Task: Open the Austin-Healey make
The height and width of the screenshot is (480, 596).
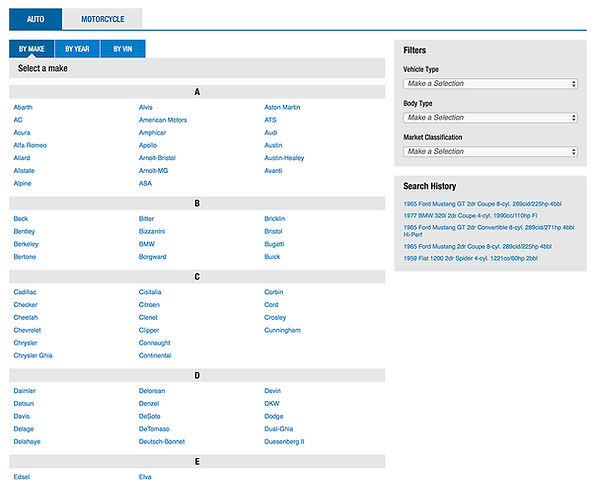Action: click(284, 158)
